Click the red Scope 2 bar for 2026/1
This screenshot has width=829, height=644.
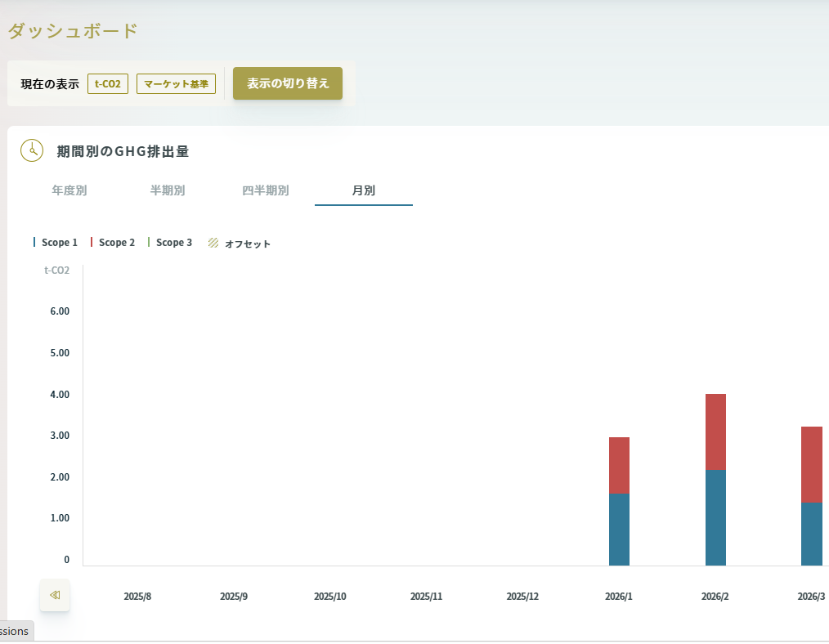pos(619,465)
